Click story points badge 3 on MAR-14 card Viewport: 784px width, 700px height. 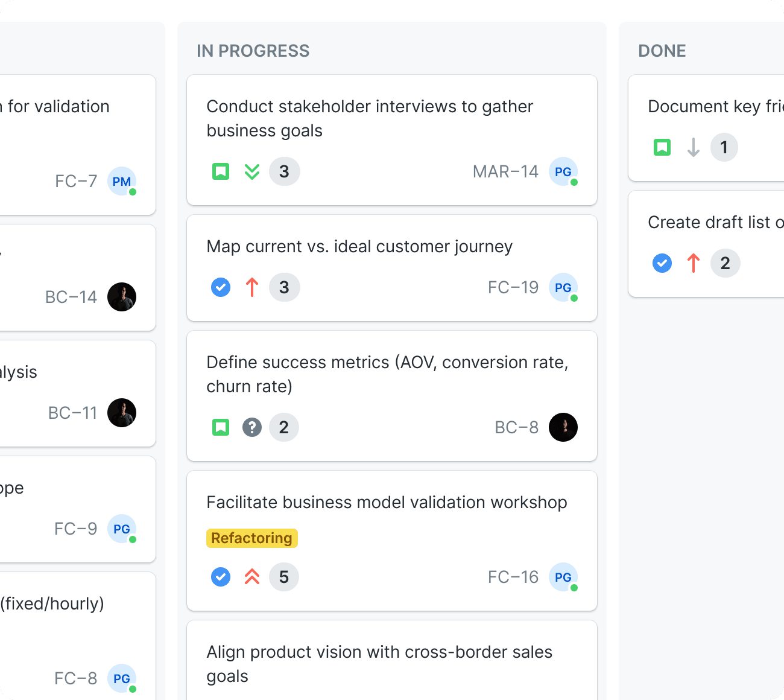tap(284, 171)
